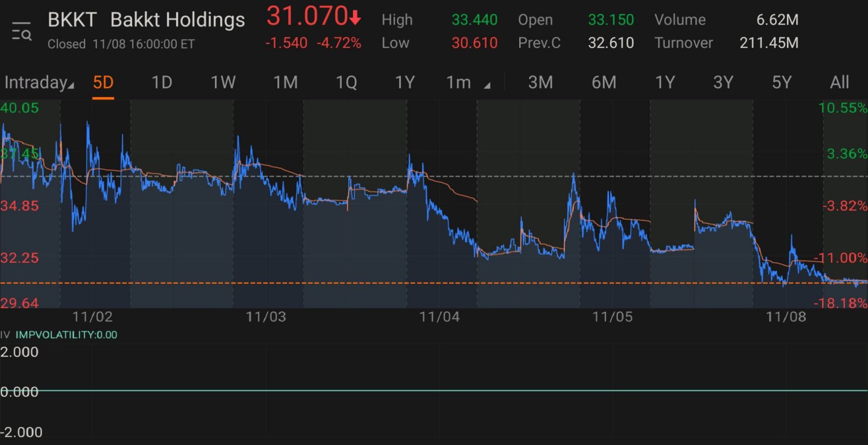
Task: Click the 29.64 price axis label
Action: click(x=20, y=303)
